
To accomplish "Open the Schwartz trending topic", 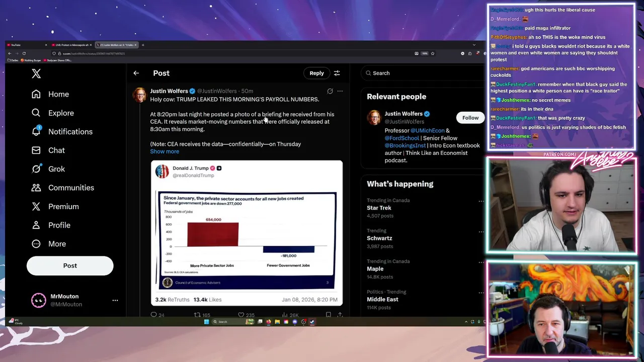I will (379, 238).
